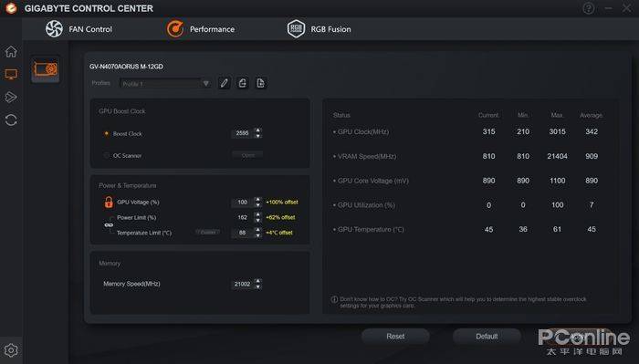The height and width of the screenshot is (364, 639).
Task: Increase the Power Limit percentage
Action: 257,214
